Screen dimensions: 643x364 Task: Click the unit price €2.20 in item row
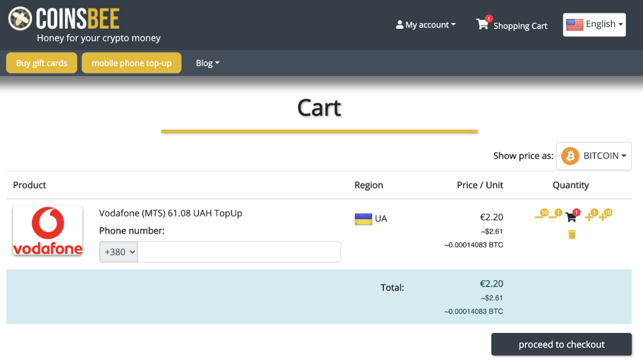491,217
